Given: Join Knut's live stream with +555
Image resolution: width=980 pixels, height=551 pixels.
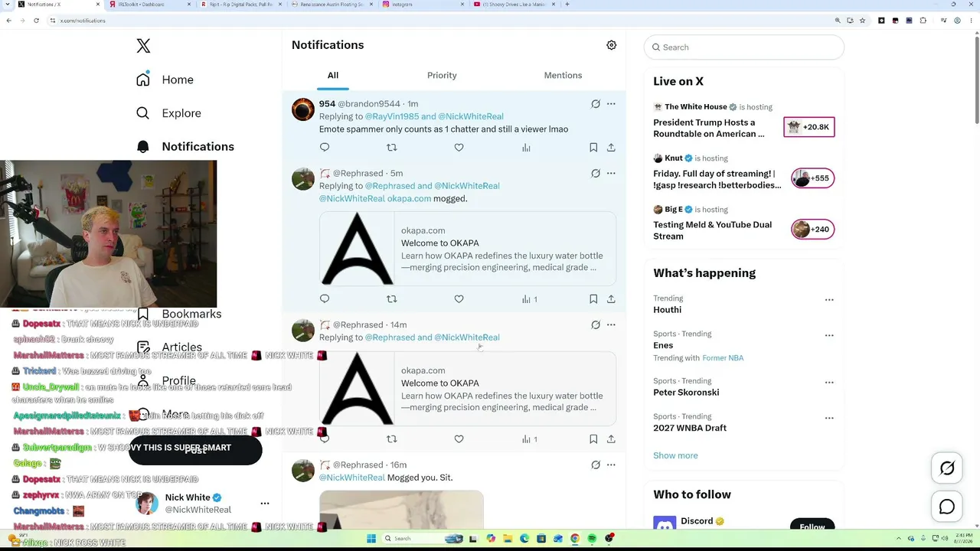Looking at the screenshot, I should point(812,178).
